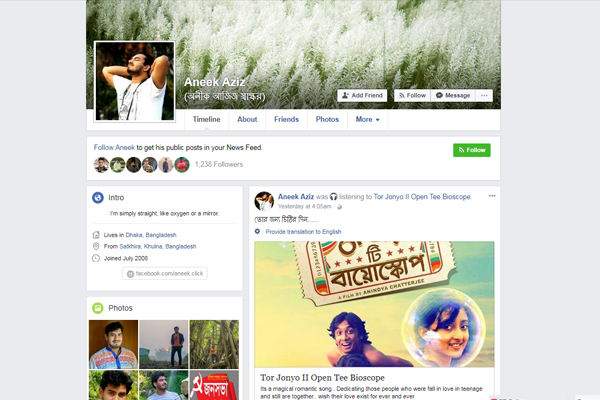Expand the More dropdown tab

tap(368, 119)
